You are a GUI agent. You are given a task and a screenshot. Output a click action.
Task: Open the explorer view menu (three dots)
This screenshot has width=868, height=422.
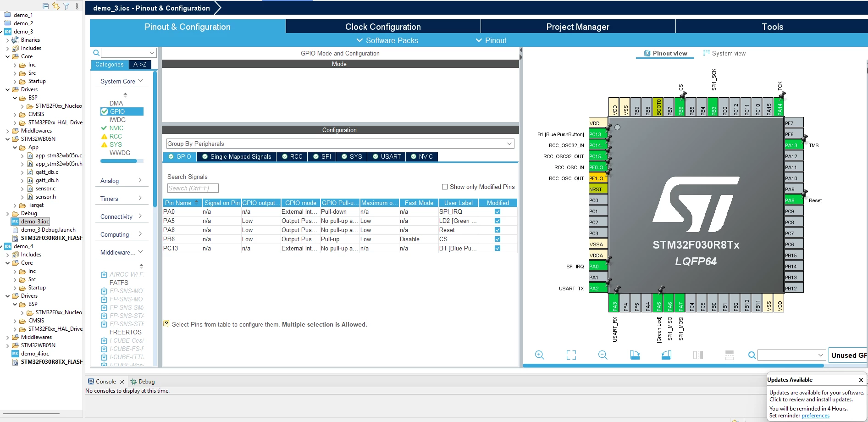click(x=77, y=6)
